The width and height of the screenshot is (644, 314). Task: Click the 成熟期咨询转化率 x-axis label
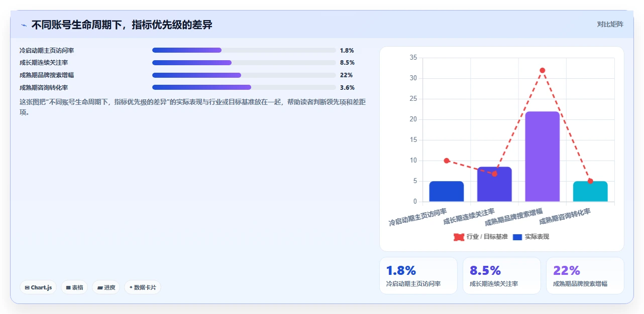[x=565, y=216]
